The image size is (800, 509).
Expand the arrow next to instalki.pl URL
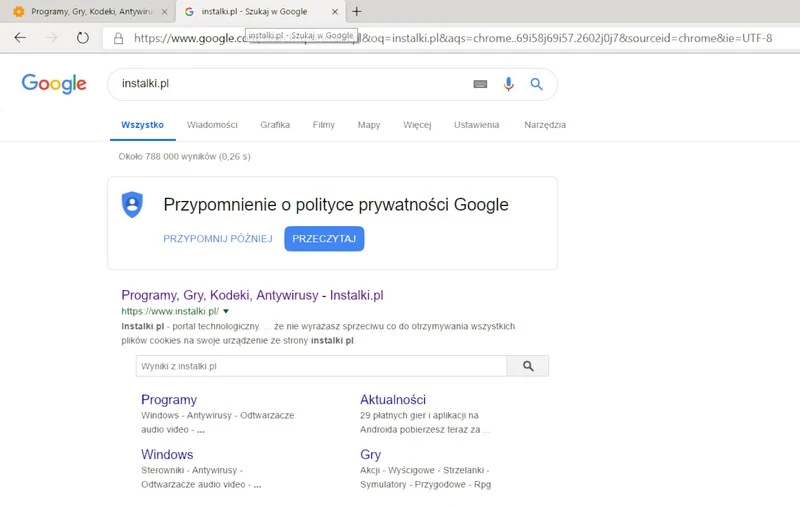226,311
